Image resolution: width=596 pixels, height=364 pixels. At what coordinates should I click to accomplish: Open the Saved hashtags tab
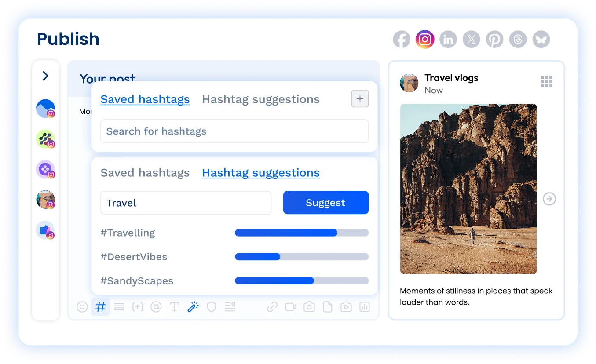(x=145, y=99)
